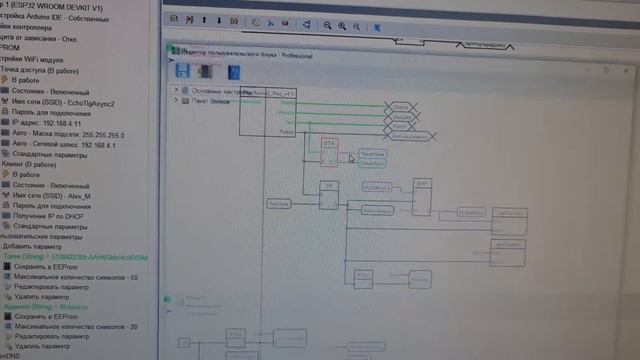Select Пользовательские параметры tree node

point(41,236)
